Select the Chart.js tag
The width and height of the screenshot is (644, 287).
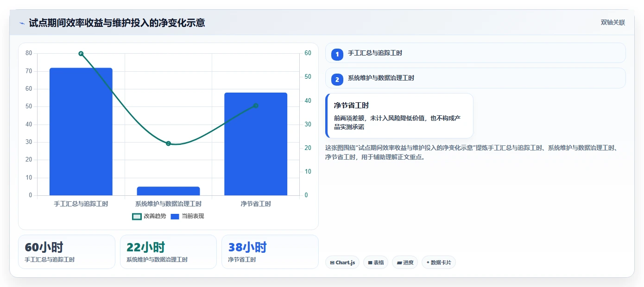[342, 262]
